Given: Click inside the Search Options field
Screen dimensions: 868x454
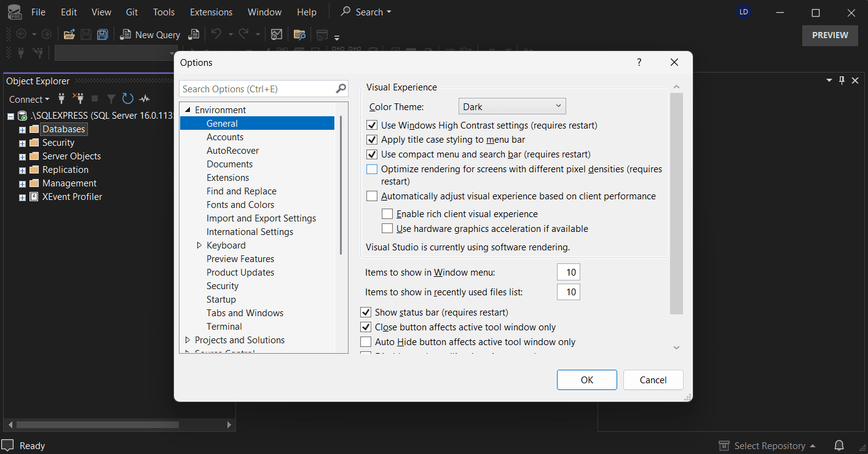Looking at the screenshot, I should (258, 89).
